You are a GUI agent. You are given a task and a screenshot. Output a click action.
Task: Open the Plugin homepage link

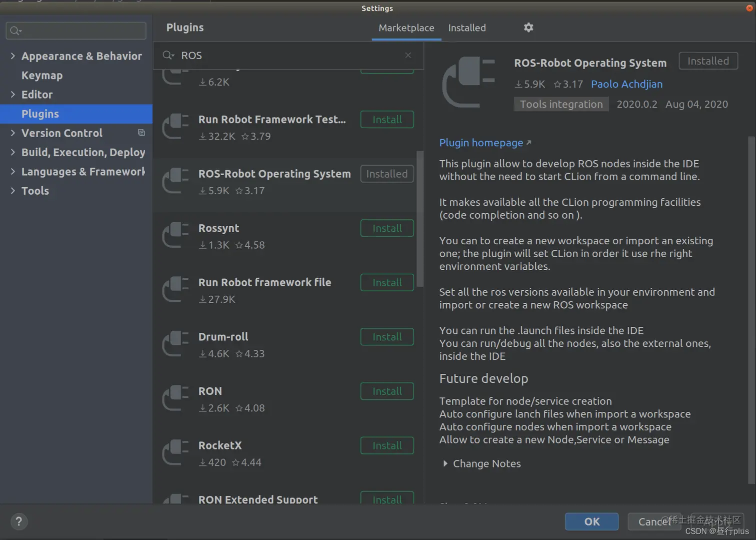pyautogui.click(x=485, y=143)
